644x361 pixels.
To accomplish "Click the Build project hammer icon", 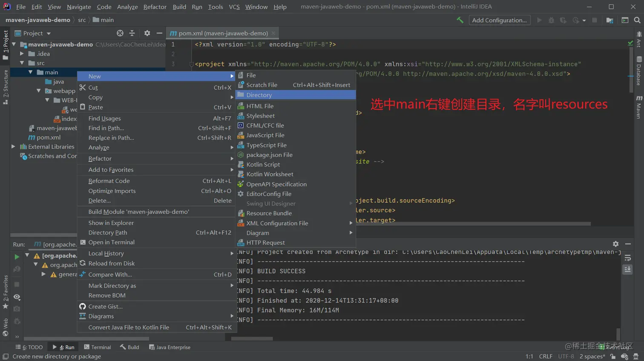I will [460, 20].
